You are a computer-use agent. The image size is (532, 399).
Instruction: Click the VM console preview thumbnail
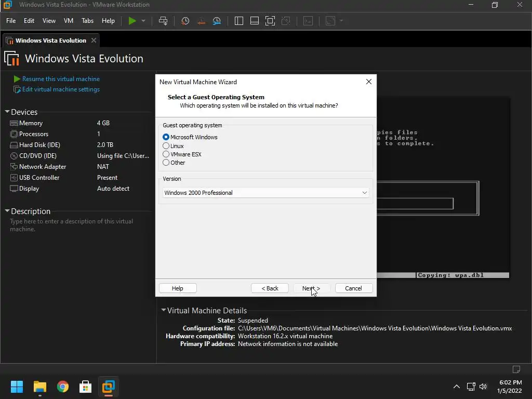tap(443, 188)
